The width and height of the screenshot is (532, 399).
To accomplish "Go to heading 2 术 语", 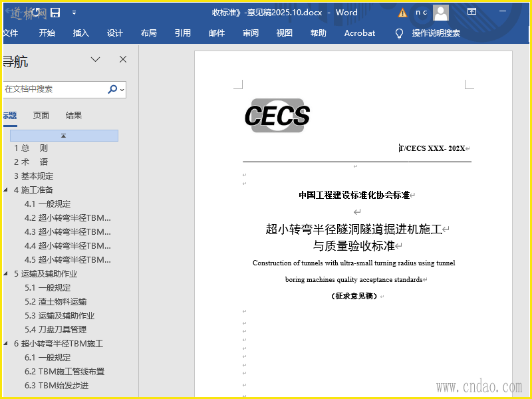I will (31, 162).
